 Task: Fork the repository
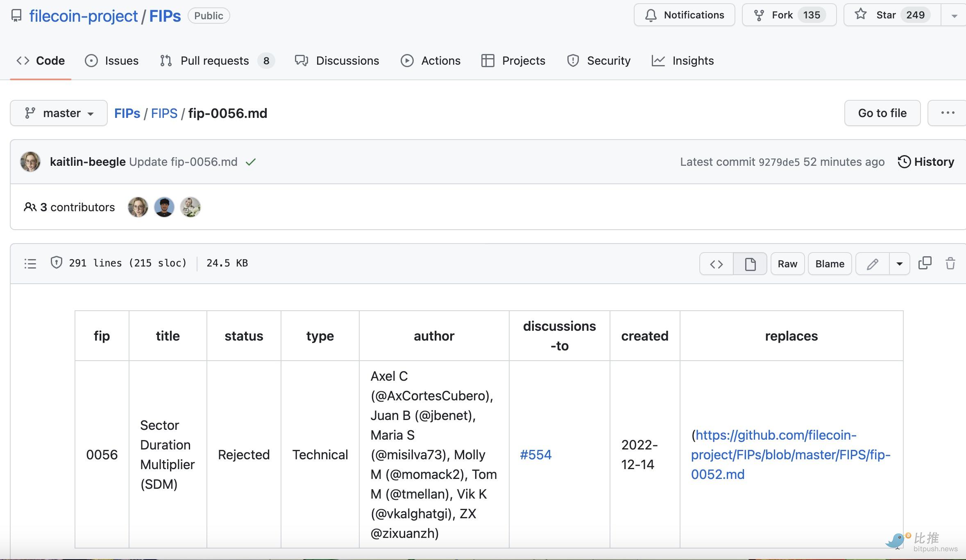[x=789, y=15]
